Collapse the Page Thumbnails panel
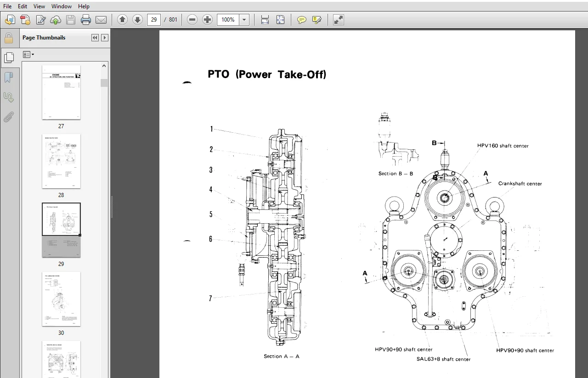Viewport: 588px width, 378px height. (x=95, y=38)
